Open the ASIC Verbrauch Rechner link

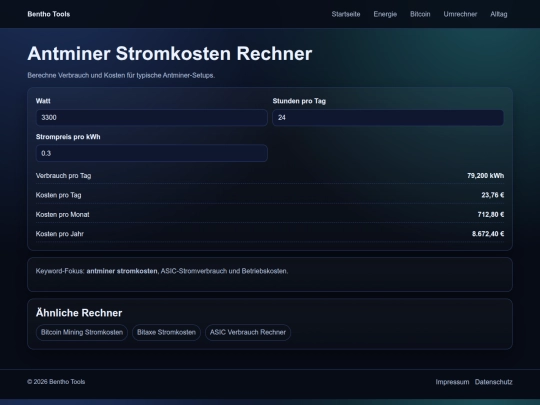248,332
